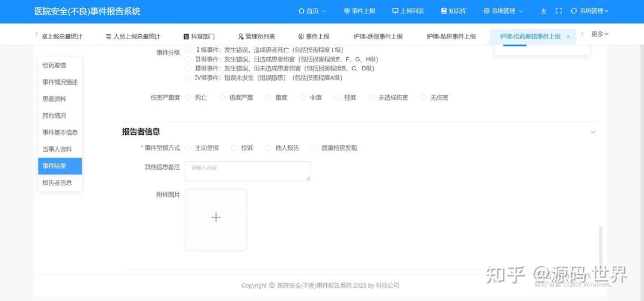Screen dimensions: 644x301
Task: Click the book icon beside 知识库
Action: (x=444, y=11)
